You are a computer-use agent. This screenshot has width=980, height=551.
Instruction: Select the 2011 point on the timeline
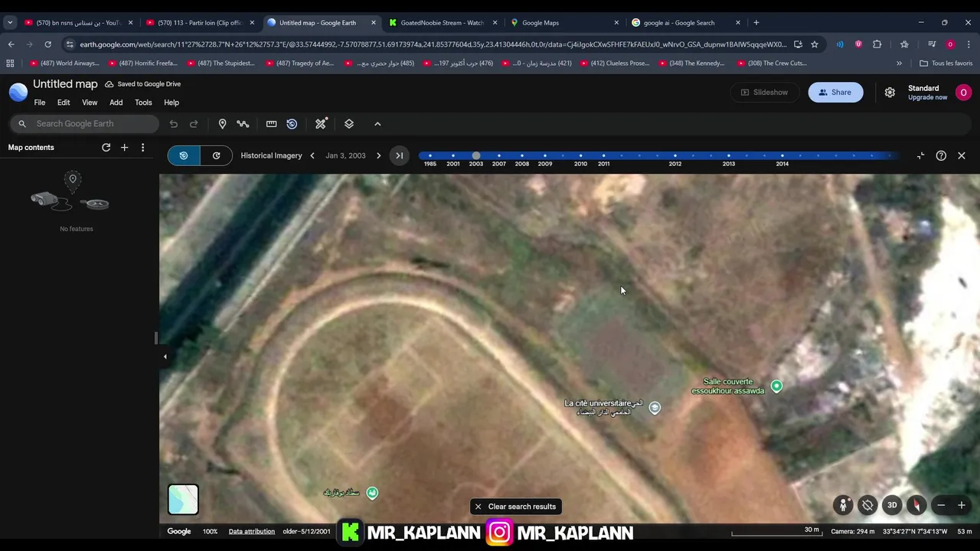(x=603, y=156)
